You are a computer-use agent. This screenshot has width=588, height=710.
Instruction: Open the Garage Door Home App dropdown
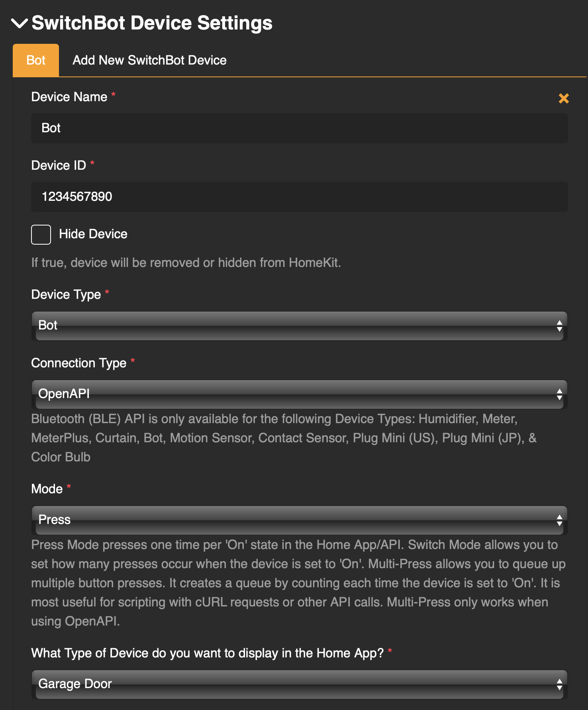pyautogui.click(x=299, y=685)
